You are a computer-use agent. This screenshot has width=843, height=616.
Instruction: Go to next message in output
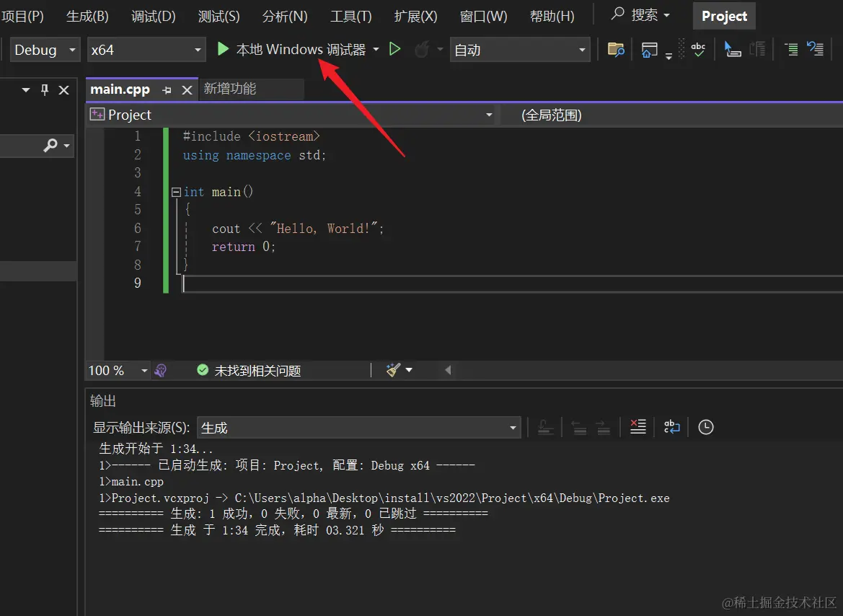tap(604, 428)
